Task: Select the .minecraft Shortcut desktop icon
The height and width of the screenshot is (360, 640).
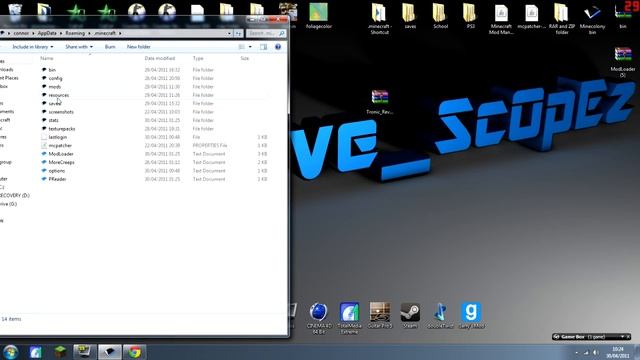Action: tap(380, 18)
